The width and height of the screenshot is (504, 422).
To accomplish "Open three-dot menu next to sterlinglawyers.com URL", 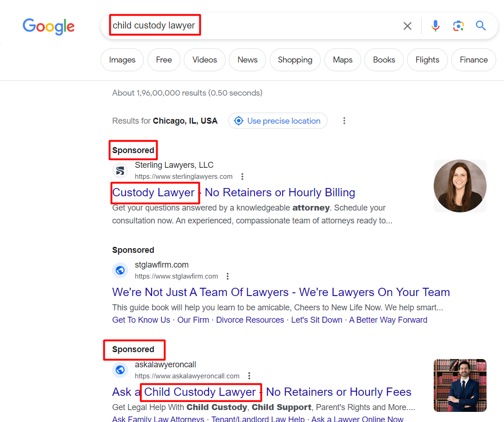I will click(243, 177).
